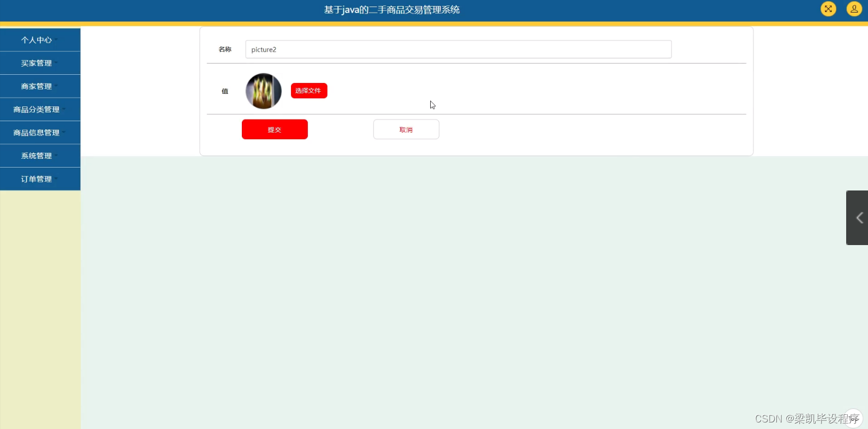Viewport: 868px width, 429px height.
Task: Open the user profile icon in header
Action: (x=854, y=9)
